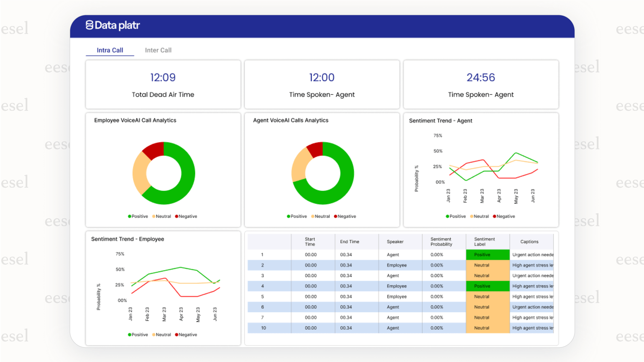644x362 pixels.
Task: Toggle the Positive series on Sentiment Trend - Agent chart
Action: pos(447,216)
